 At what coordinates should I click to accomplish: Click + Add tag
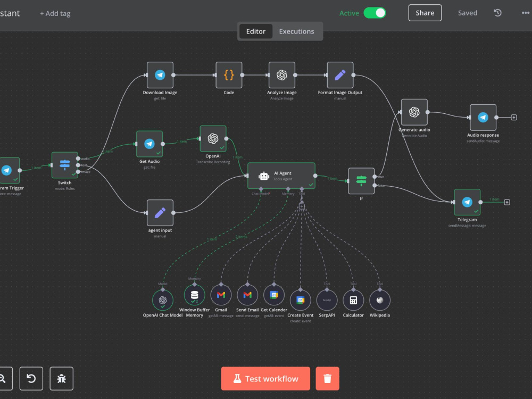55,14
